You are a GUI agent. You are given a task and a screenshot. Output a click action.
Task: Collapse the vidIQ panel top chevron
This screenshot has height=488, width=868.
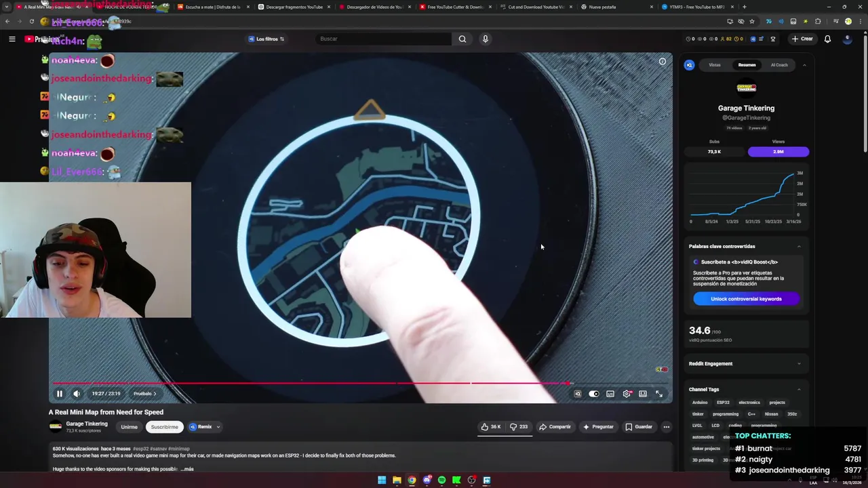click(x=804, y=65)
